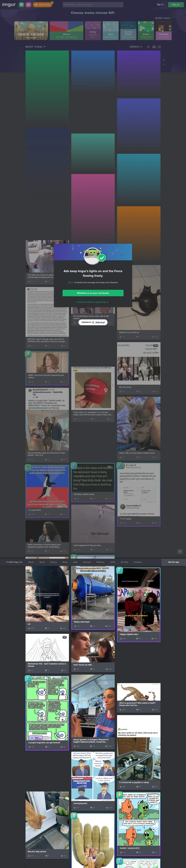This screenshot has height=868, width=186.
Task: Switch to the grid layout icon
Action: coord(159,47)
